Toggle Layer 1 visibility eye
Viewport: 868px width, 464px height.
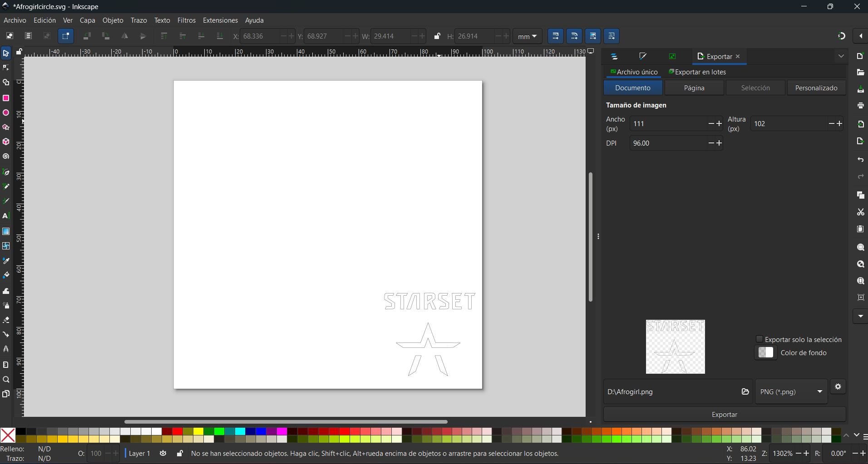(x=163, y=453)
